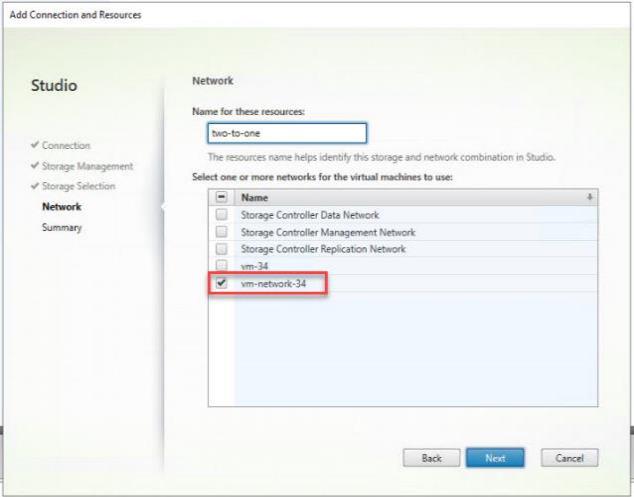
Task: Cancel the Add Connection wizard
Action: pos(569,458)
